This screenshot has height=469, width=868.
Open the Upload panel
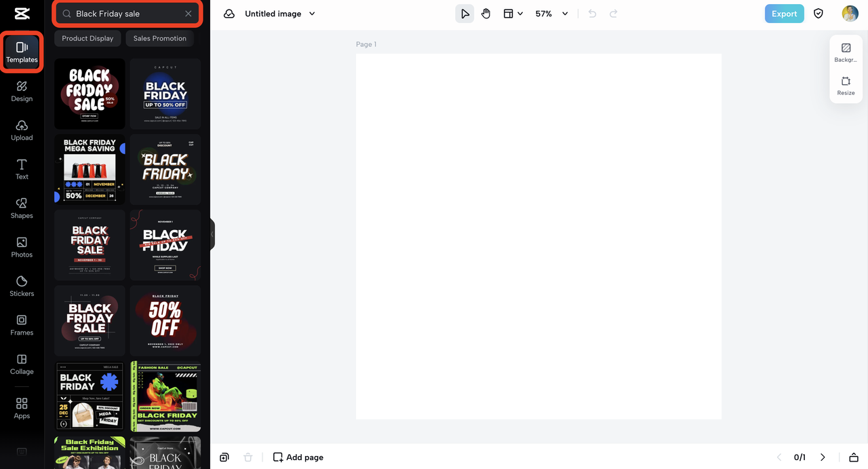22,130
